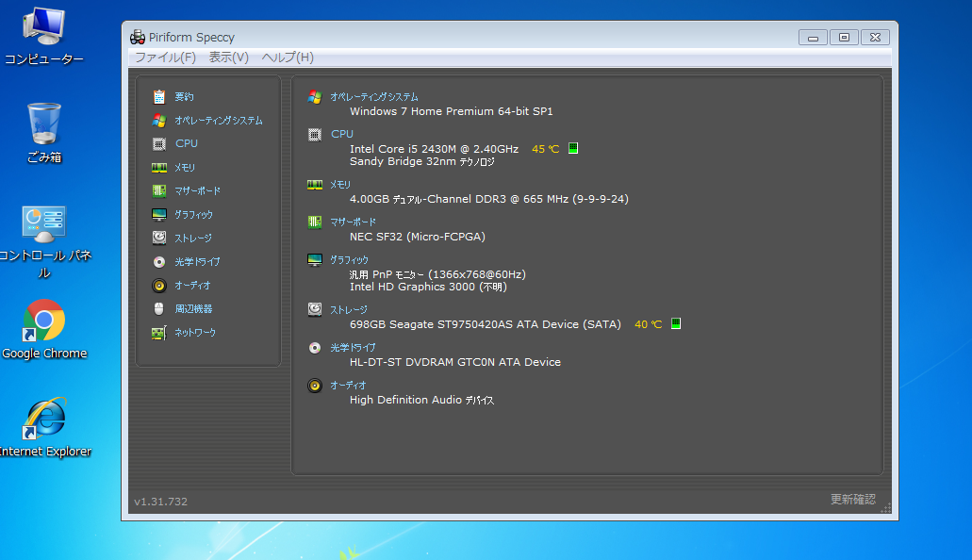Click the NEC SF32 (Micro-FCPGA) text
Image resolution: width=972 pixels, height=560 pixels.
[418, 237]
